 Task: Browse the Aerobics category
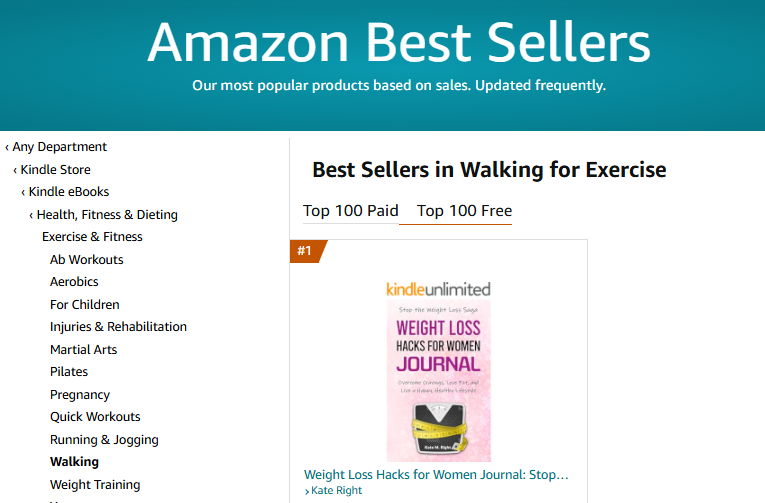(74, 282)
